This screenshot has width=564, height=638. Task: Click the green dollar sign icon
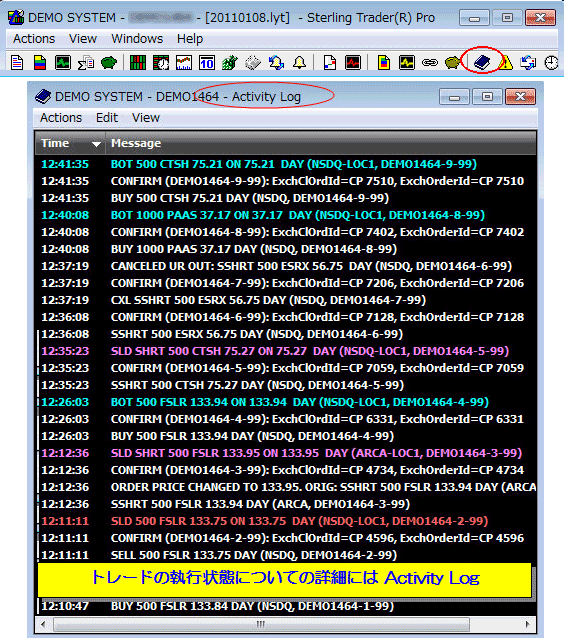pyautogui.click(x=230, y=63)
